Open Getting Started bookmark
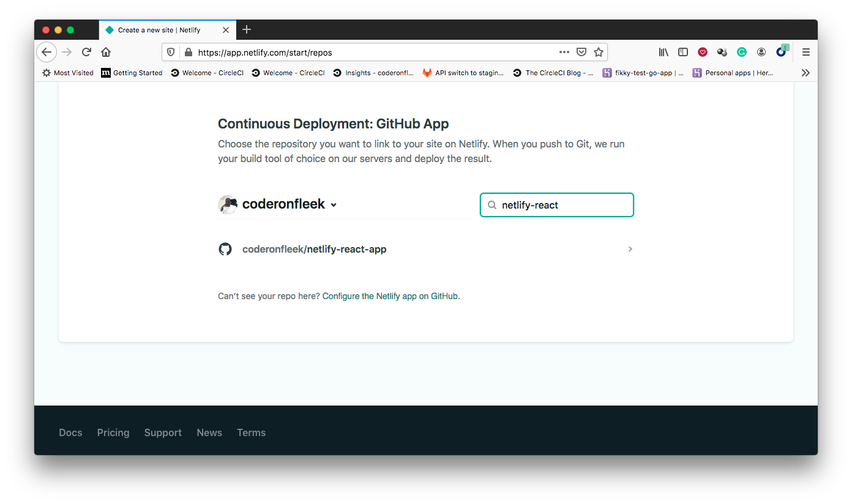The width and height of the screenshot is (852, 504). 132,73
